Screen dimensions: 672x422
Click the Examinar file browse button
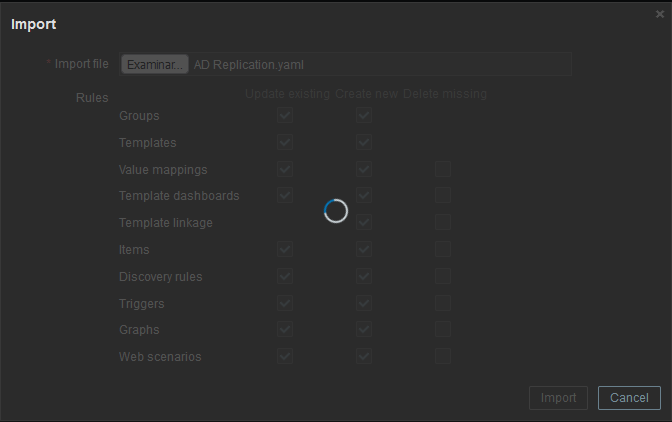coord(155,64)
